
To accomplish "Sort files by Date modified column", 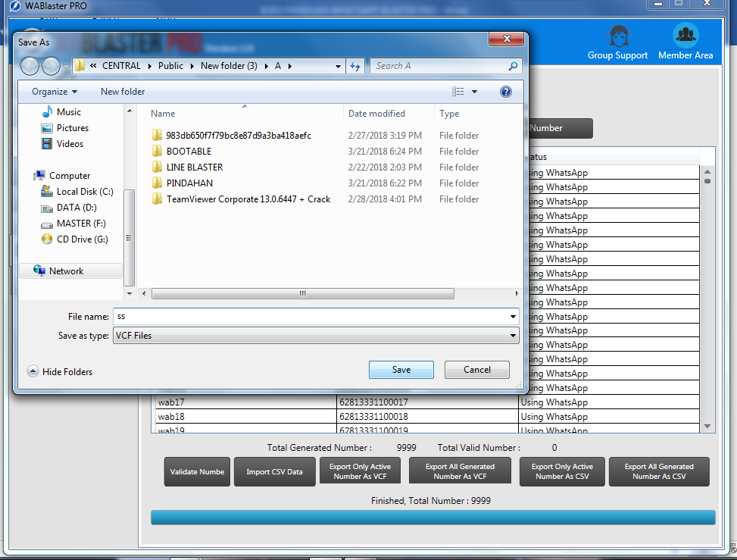I will (376, 114).
